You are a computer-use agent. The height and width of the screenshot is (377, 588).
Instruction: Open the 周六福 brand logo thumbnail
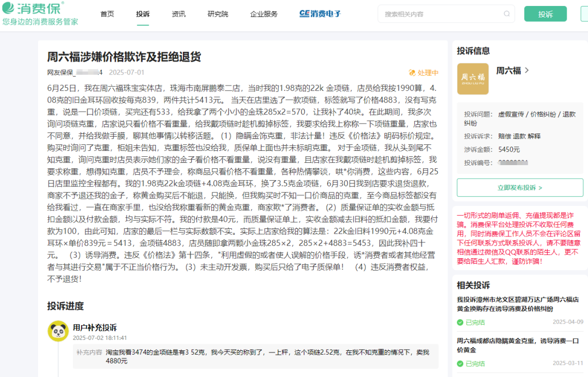click(473, 79)
